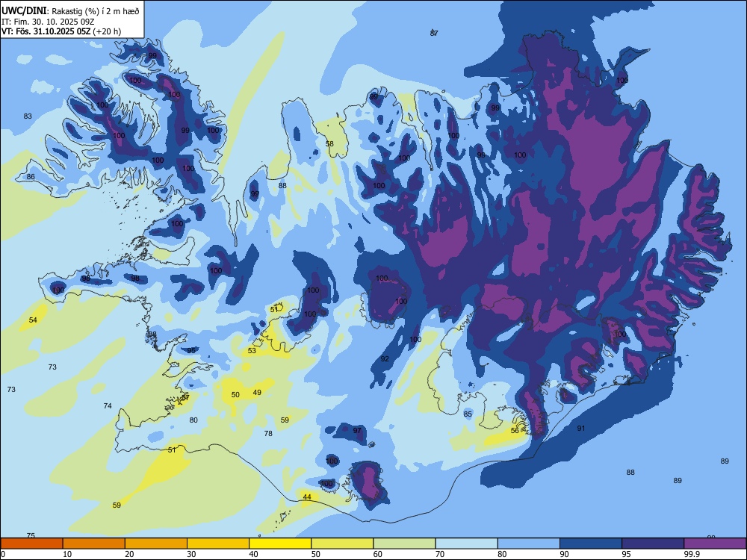Select the 30–40 legend color swatch
Screen dimensions: 747x560
218,544
